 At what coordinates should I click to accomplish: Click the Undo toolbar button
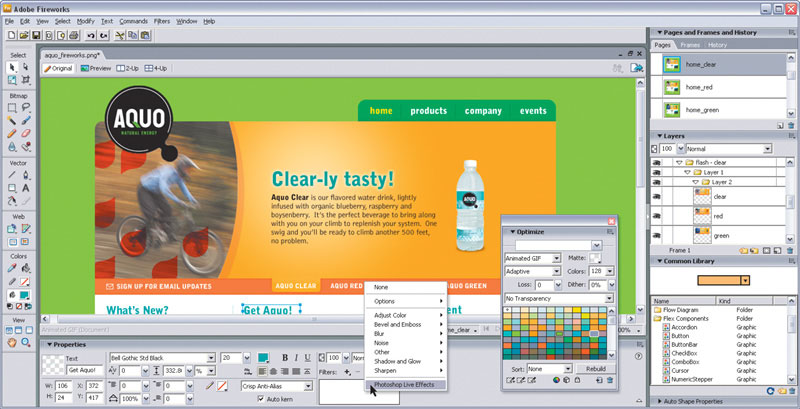pyautogui.click(x=91, y=35)
